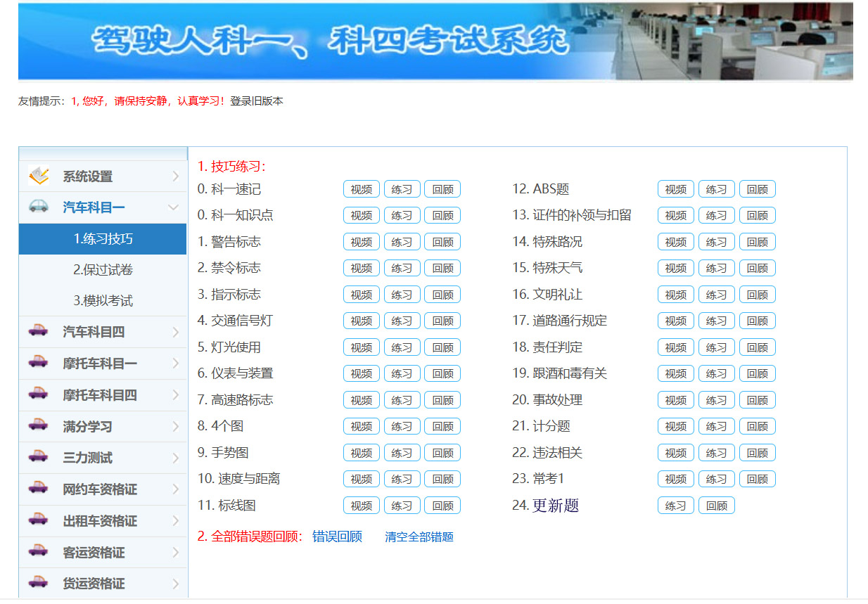Click the car icon beside 三力测试
868x604 pixels.
[x=39, y=456]
